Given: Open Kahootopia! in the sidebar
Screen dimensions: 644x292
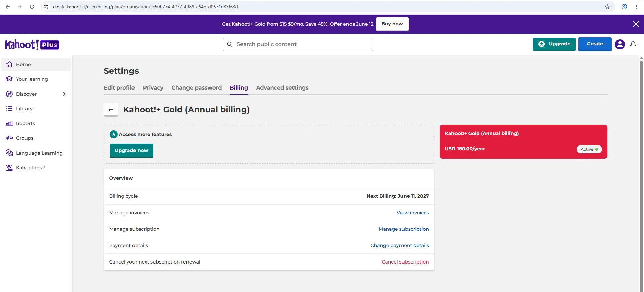Looking at the screenshot, I should [x=36, y=168].
